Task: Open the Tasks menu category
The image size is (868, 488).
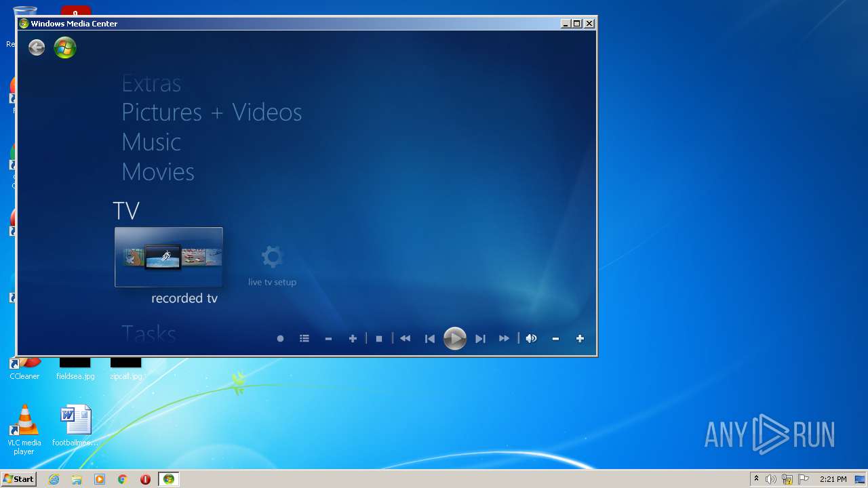Action: coord(149,334)
